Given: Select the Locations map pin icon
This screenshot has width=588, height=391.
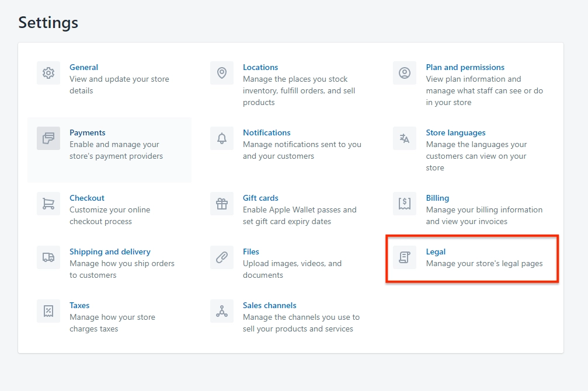Looking at the screenshot, I should point(222,73).
